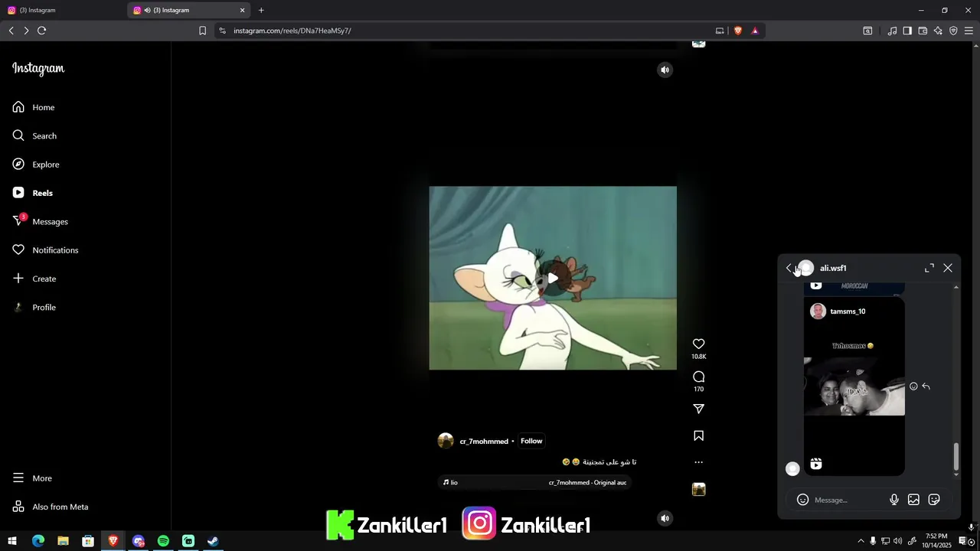Bookmark this page in browser
The image size is (980, 551).
coord(202,31)
